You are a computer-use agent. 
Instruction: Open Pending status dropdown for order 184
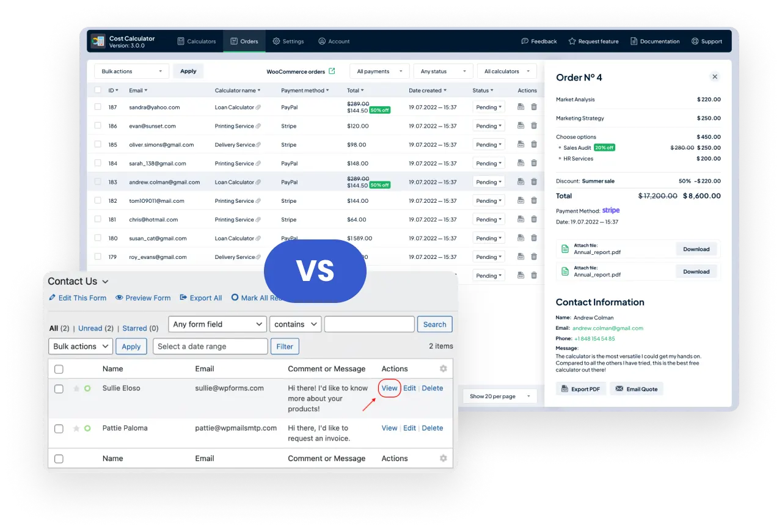point(489,164)
